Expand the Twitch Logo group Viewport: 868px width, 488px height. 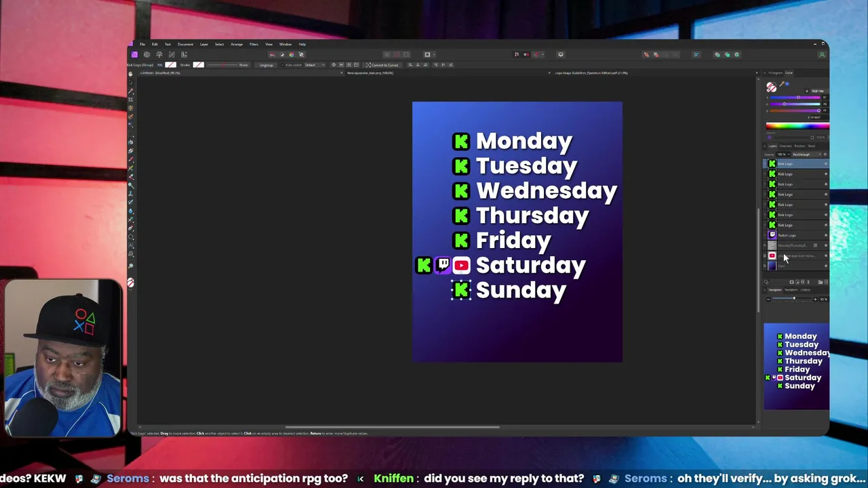pos(765,235)
